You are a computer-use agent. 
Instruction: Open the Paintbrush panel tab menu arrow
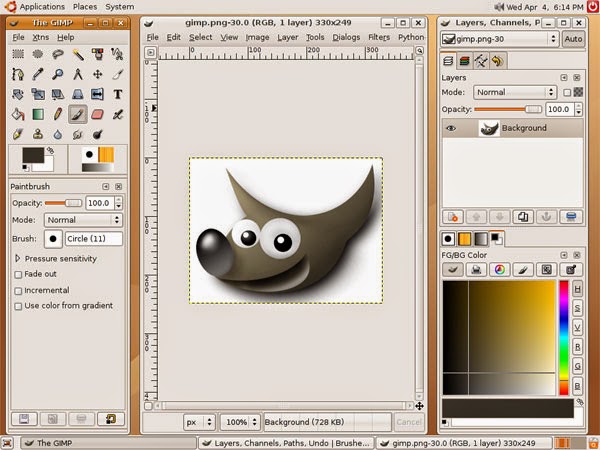[106, 186]
